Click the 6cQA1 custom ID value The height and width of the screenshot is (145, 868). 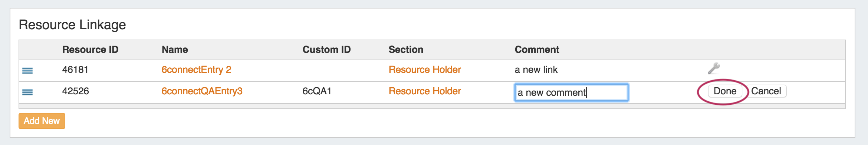(317, 91)
